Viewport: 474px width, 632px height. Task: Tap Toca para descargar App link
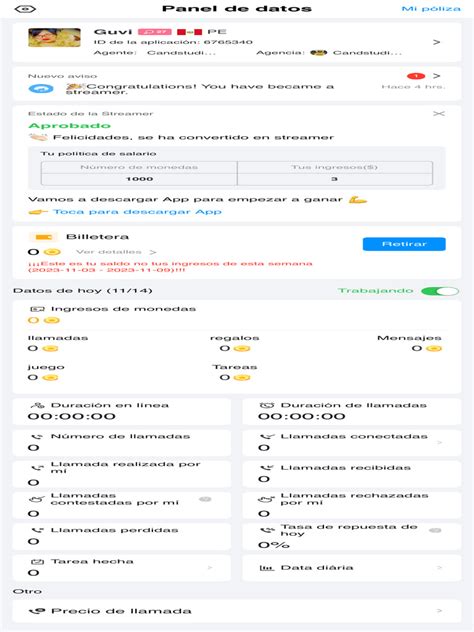pyautogui.click(x=137, y=212)
